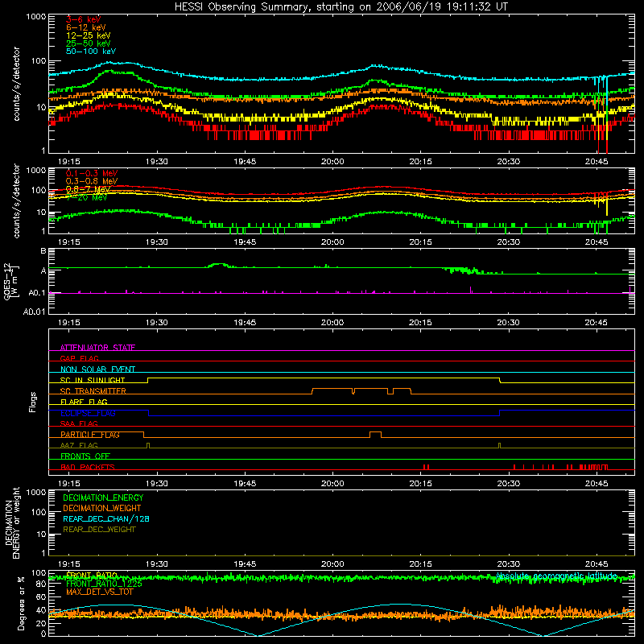Click the Absolute geomagnetic latitude label

pyautogui.click(x=556, y=576)
